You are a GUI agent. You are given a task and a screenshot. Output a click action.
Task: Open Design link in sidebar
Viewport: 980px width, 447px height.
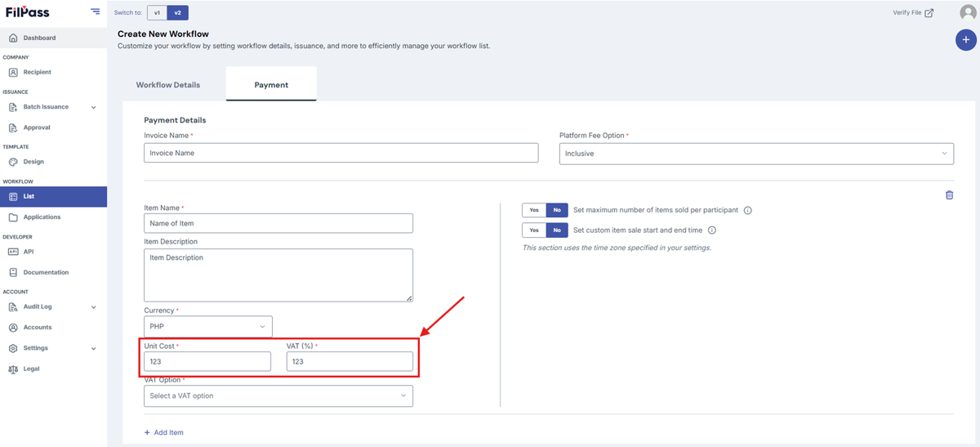[x=33, y=162]
